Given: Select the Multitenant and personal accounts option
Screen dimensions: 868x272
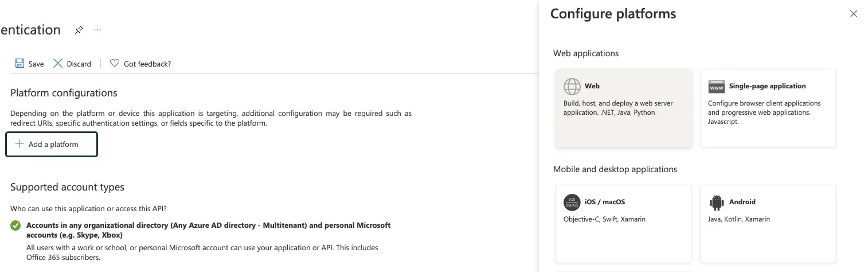Looking at the screenshot, I should pyautogui.click(x=15, y=226).
